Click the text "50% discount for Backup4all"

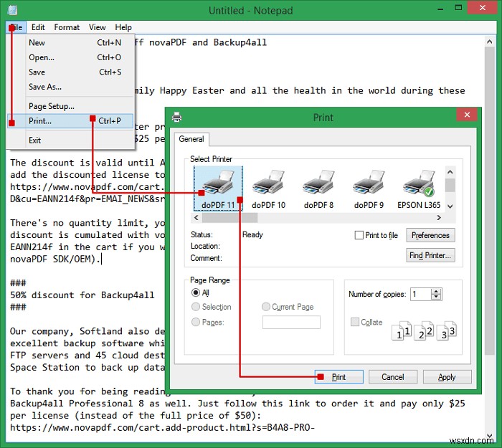coord(82,295)
